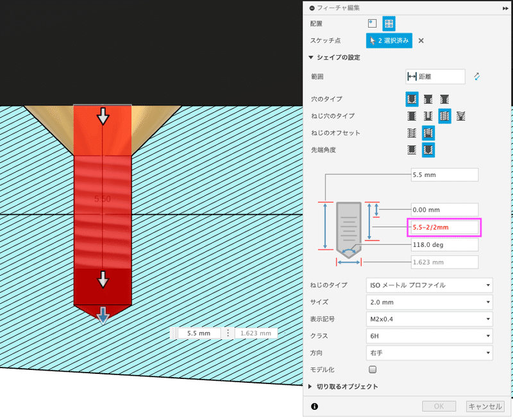The height and width of the screenshot is (420, 513).
Task: Click the thread length field '5.5-2/2mm'
Action: 444,228
